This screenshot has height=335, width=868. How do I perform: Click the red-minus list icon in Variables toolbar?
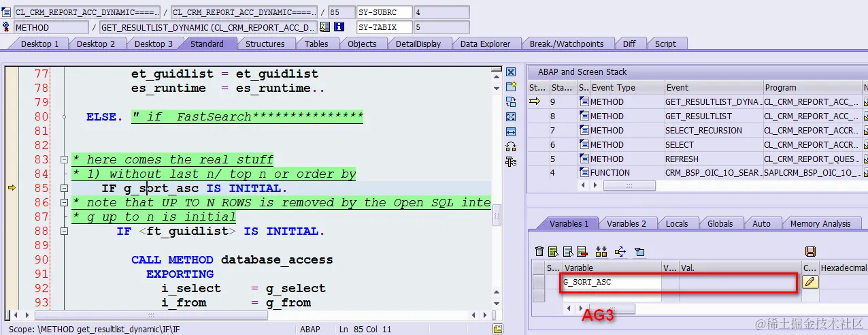click(x=582, y=252)
